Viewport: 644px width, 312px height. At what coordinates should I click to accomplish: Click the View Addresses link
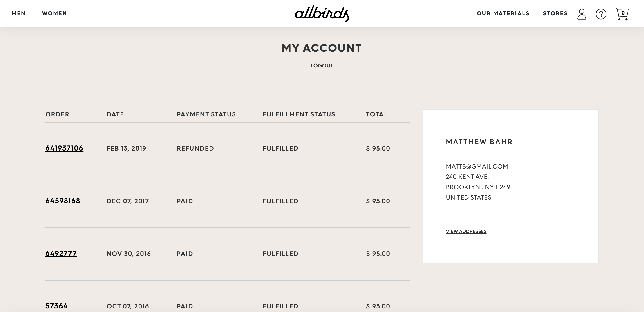click(x=466, y=231)
